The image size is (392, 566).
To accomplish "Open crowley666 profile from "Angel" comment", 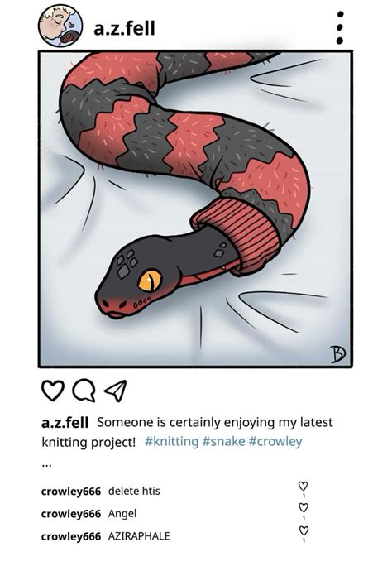I will coord(71,514).
